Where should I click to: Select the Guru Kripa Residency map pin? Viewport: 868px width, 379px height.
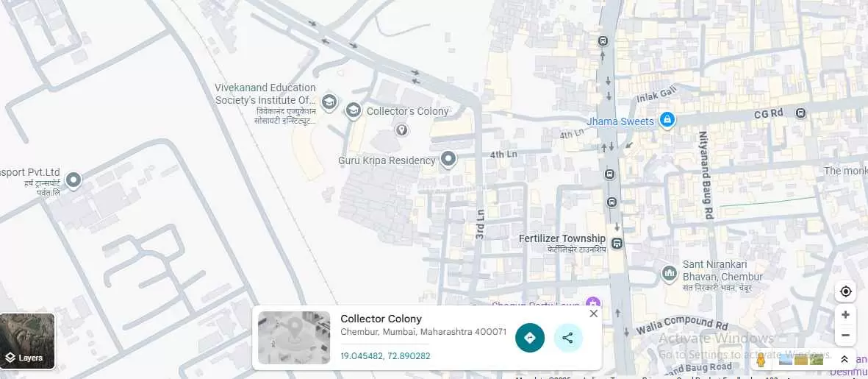[448, 160]
